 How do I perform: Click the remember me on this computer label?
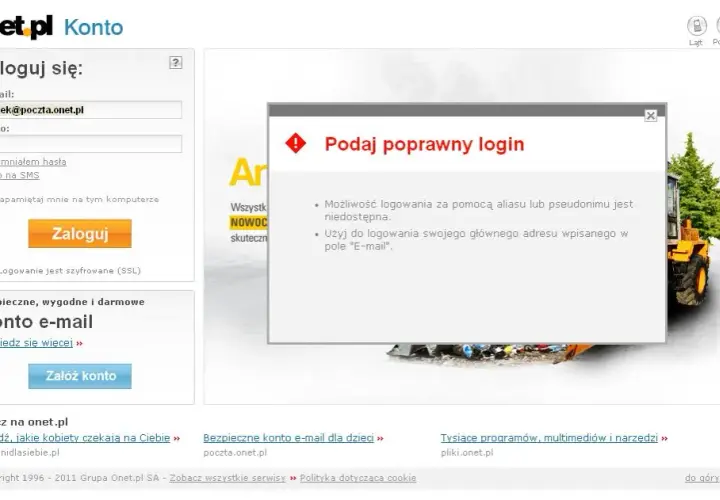coord(79,199)
